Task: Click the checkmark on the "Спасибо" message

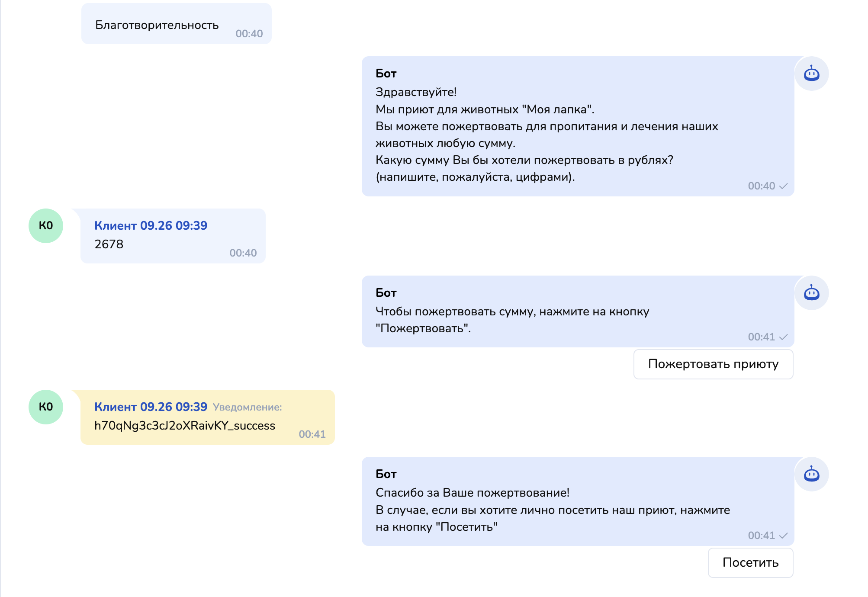Action: click(x=783, y=536)
